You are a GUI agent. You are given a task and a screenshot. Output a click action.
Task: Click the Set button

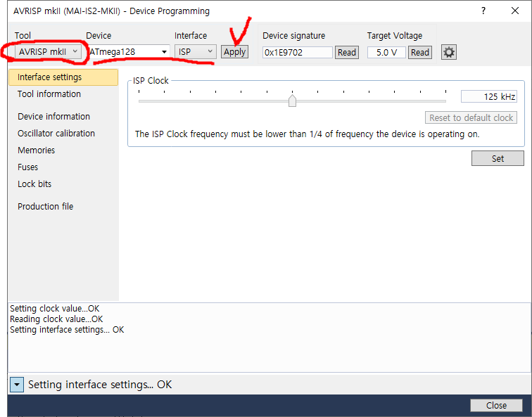[498, 158]
